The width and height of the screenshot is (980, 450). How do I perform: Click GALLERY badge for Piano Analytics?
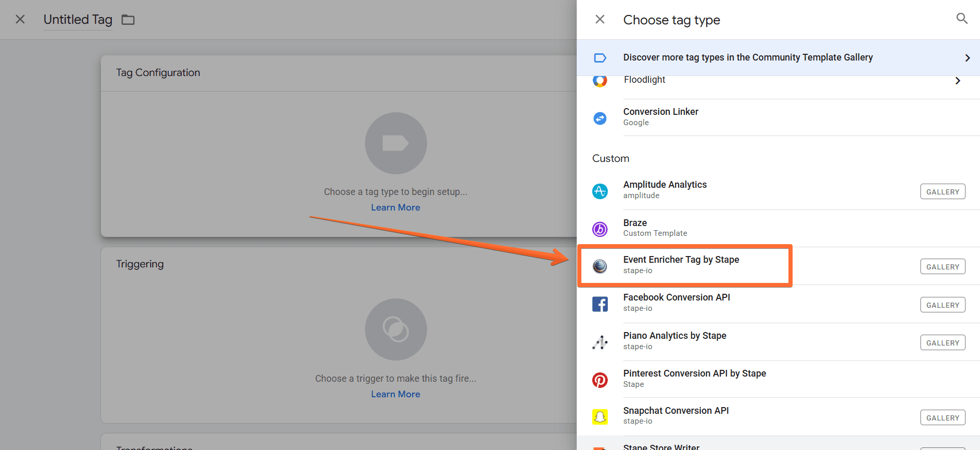tap(943, 342)
